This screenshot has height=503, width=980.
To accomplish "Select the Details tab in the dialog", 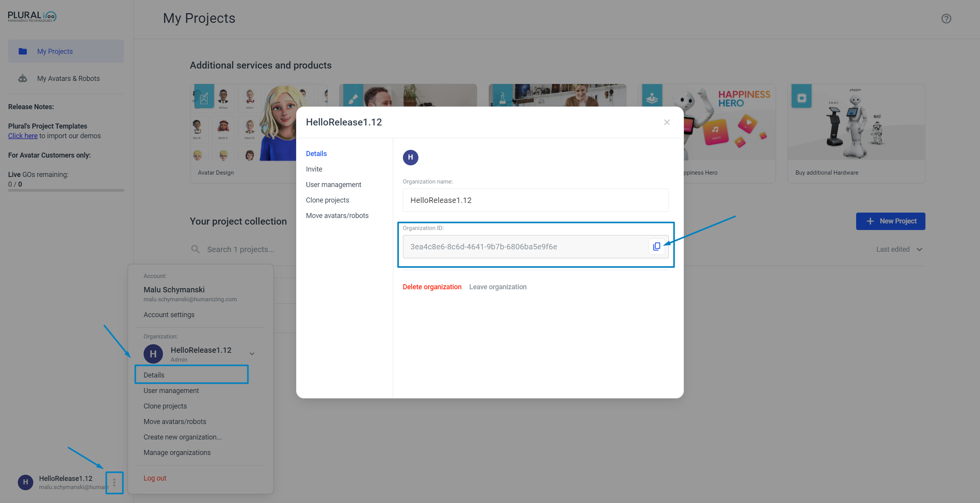I will click(316, 154).
